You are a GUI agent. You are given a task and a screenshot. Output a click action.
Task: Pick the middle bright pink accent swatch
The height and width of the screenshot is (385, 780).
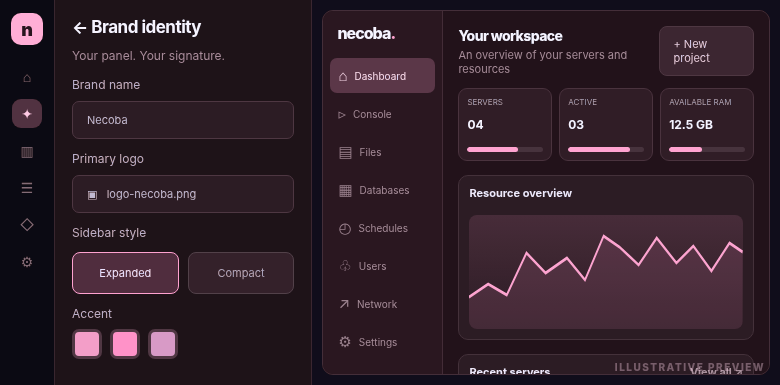[125, 344]
